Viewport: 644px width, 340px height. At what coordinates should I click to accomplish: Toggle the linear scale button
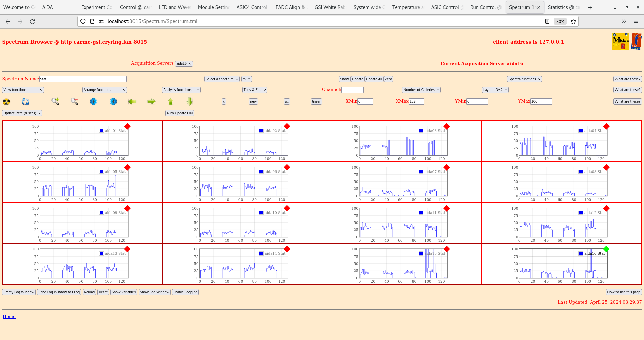click(x=316, y=101)
